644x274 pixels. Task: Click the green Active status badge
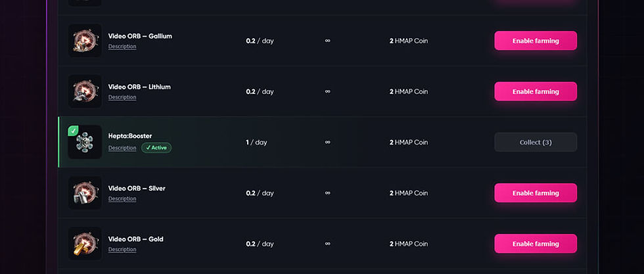click(x=156, y=147)
